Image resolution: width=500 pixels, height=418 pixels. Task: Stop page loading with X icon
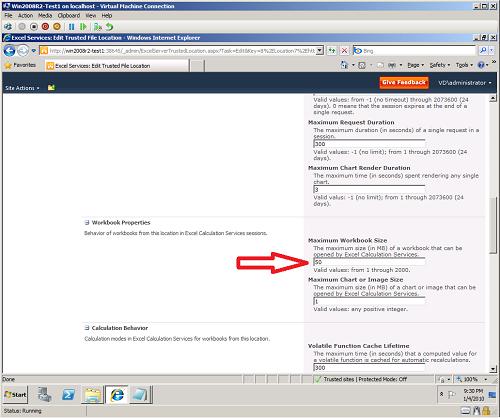click(x=344, y=51)
